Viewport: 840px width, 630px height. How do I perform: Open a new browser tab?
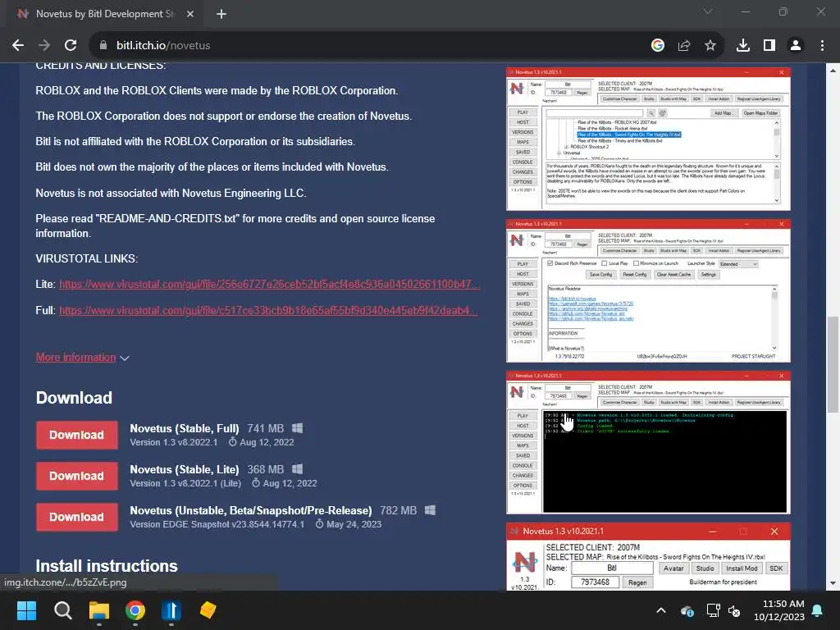(221, 14)
